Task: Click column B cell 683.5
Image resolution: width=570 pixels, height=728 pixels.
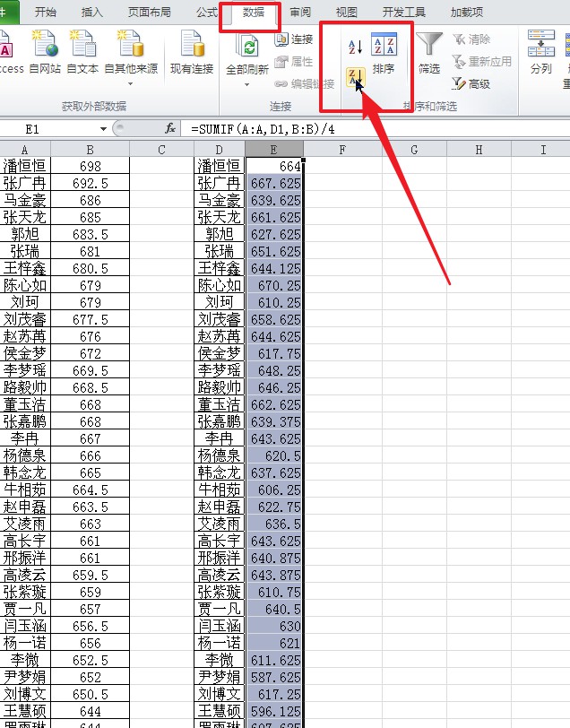Action: [90, 234]
